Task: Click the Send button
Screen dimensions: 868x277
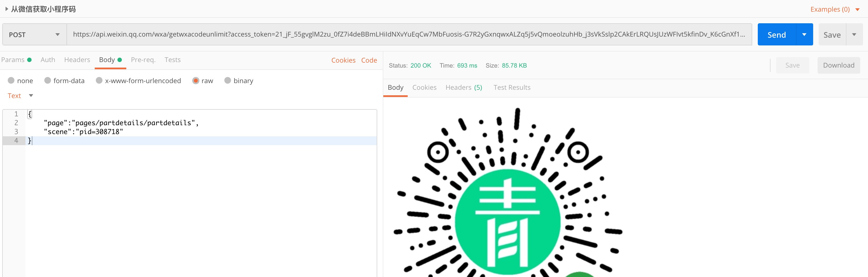Action: pos(777,34)
